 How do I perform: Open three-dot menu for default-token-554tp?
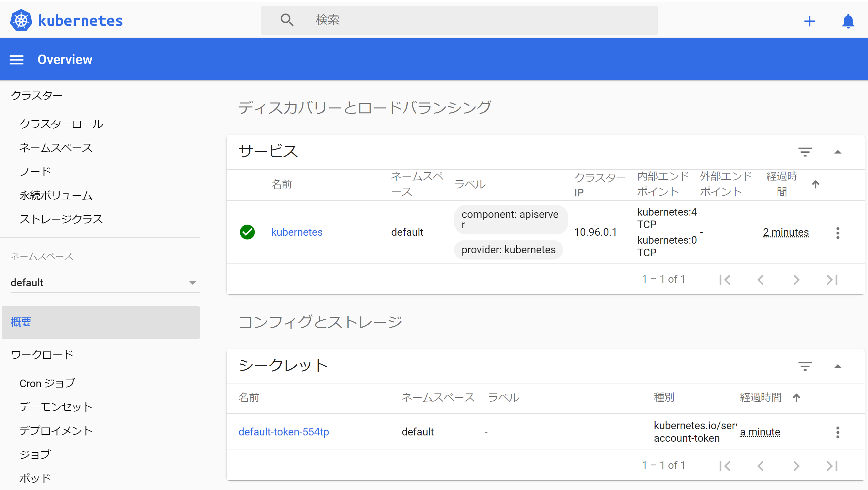coord(837,432)
